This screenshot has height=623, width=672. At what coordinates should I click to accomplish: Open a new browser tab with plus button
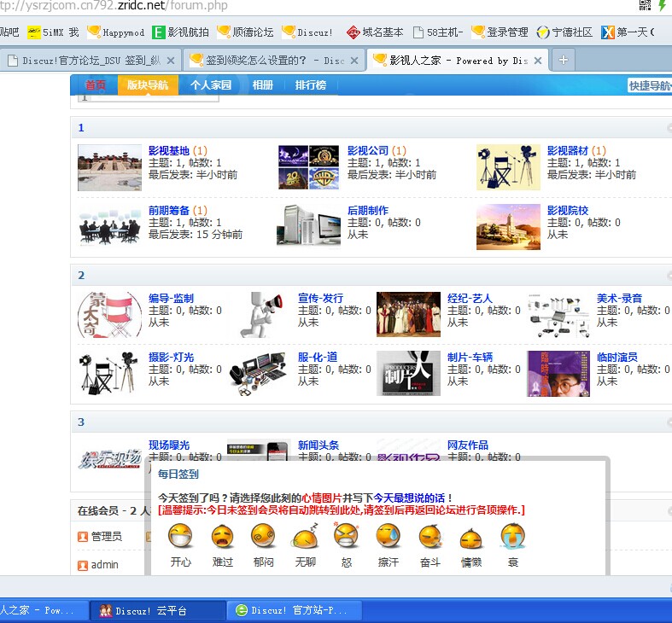click(564, 60)
